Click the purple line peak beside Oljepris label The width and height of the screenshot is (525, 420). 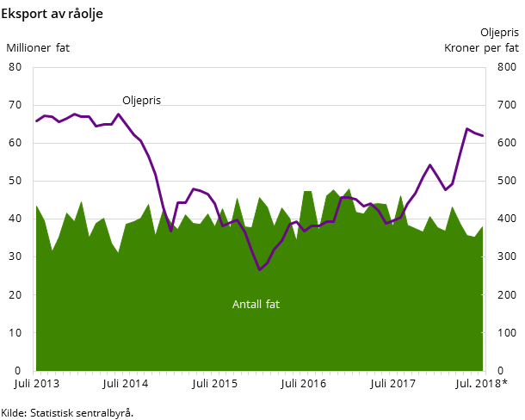[x=119, y=114]
